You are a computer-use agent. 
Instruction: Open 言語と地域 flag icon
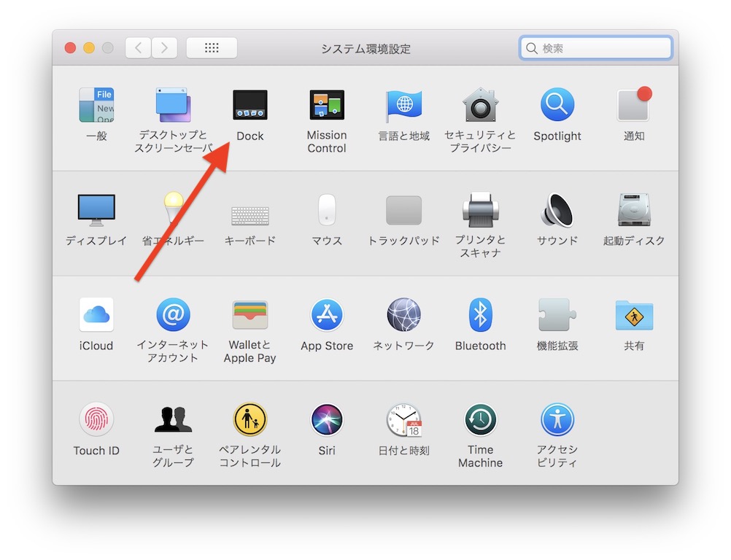(x=403, y=106)
